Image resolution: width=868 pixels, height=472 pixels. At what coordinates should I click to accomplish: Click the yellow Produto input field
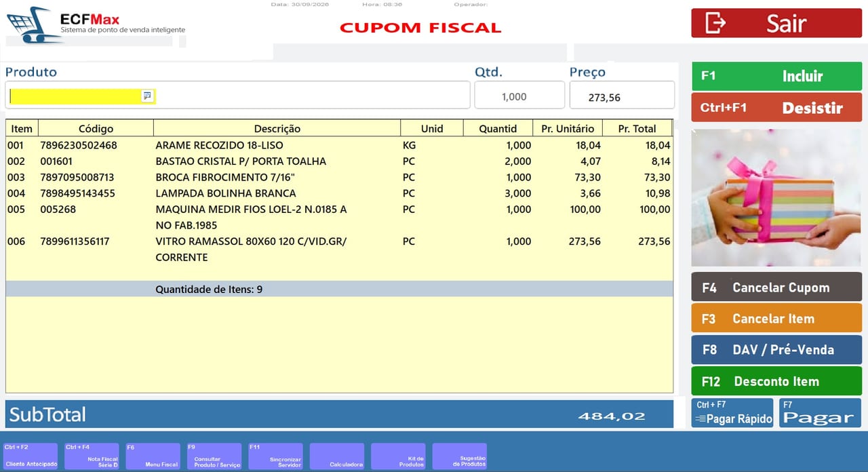(x=81, y=96)
